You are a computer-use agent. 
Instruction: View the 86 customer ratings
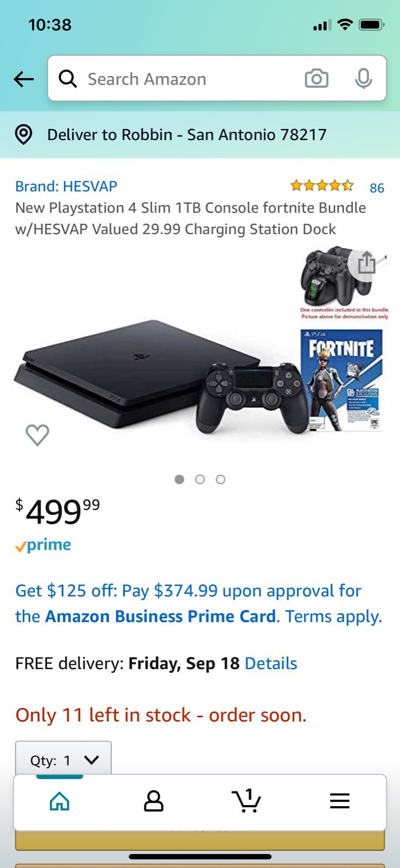pos(377,188)
